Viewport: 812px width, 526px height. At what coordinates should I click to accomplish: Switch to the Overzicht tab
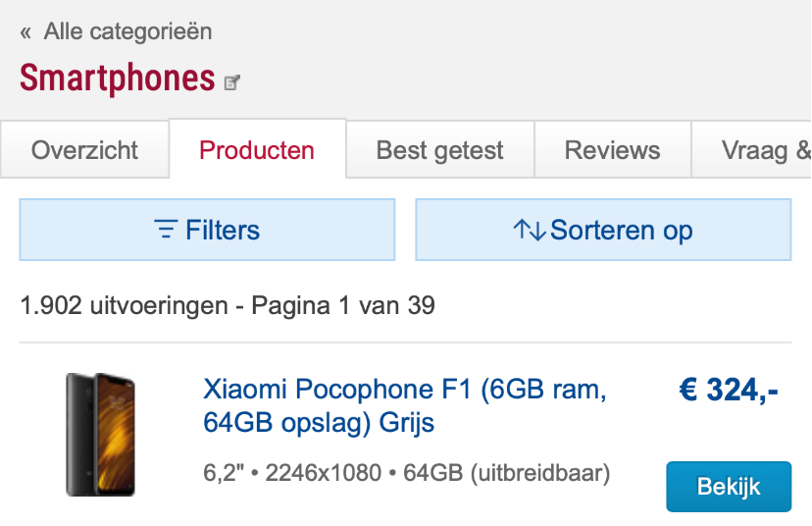84,151
